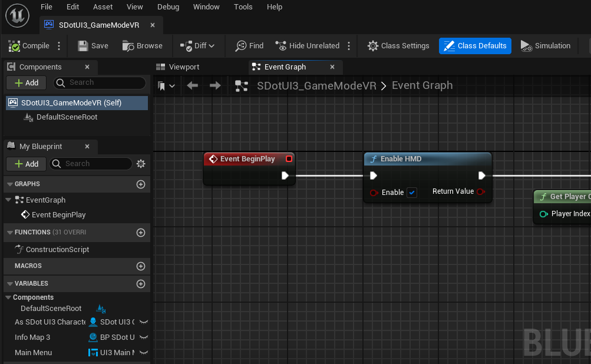Add a new component
The image size is (591, 364).
27,82
